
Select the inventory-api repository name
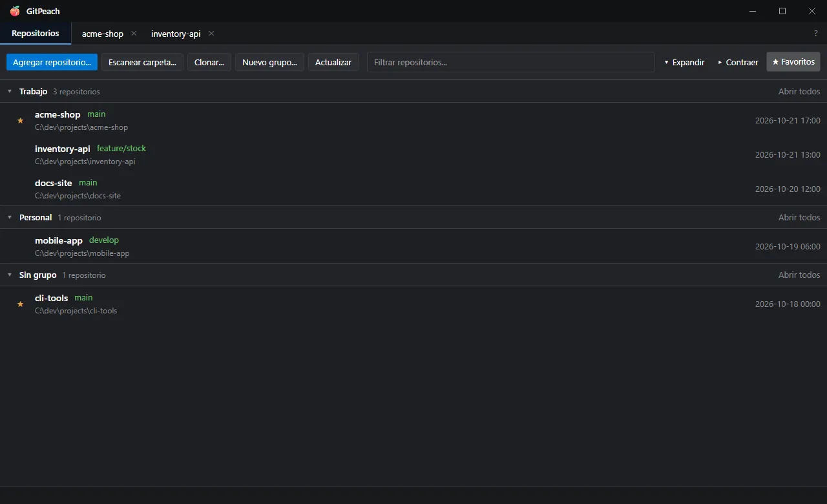point(63,149)
